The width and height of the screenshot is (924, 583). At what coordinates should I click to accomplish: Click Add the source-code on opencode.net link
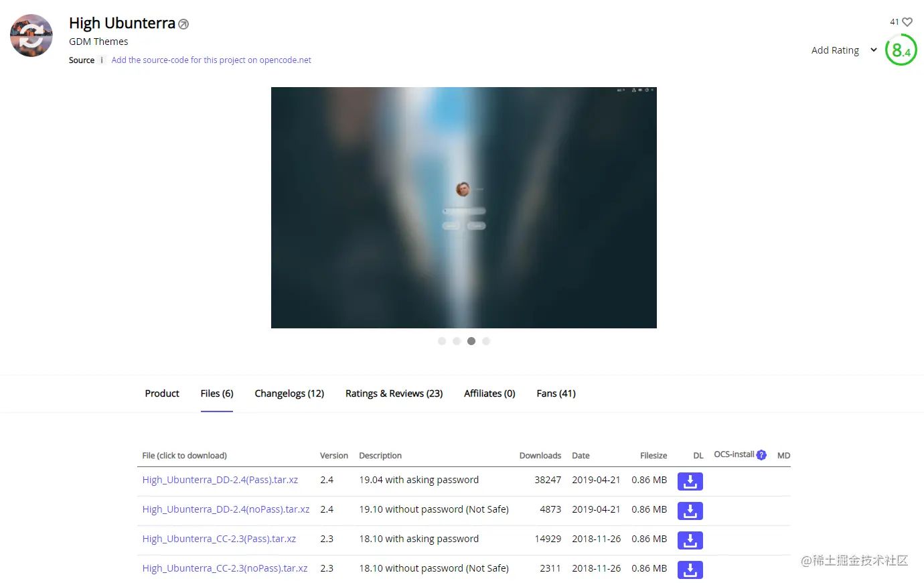coord(211,60)
